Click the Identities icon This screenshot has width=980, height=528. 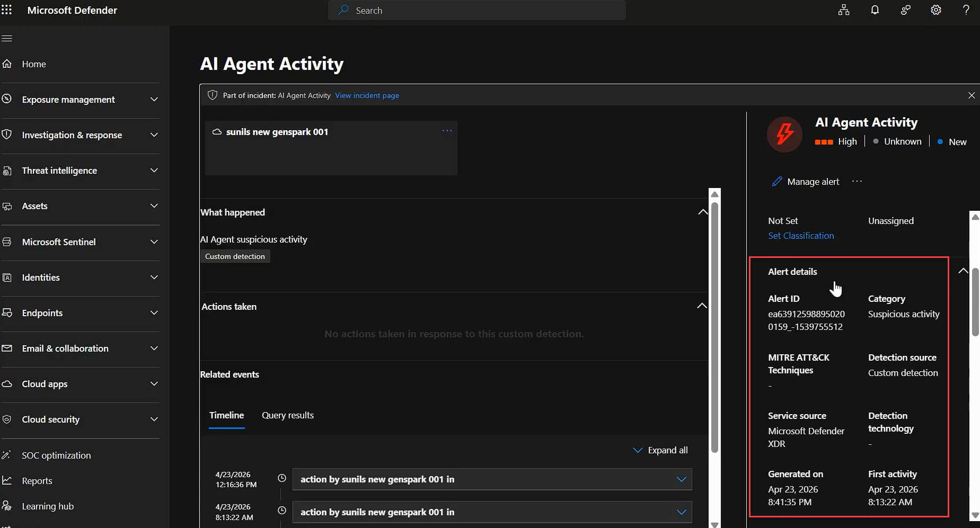[7, 277]
